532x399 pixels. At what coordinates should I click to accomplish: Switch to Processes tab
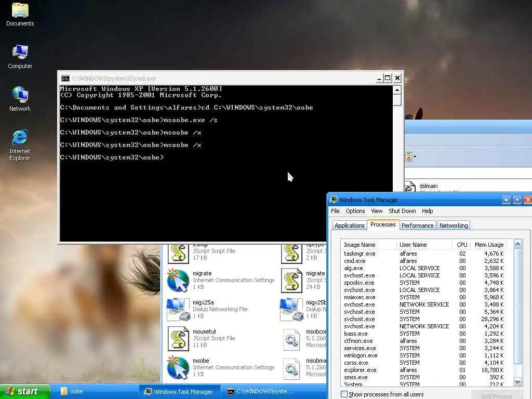click(383, 224)
